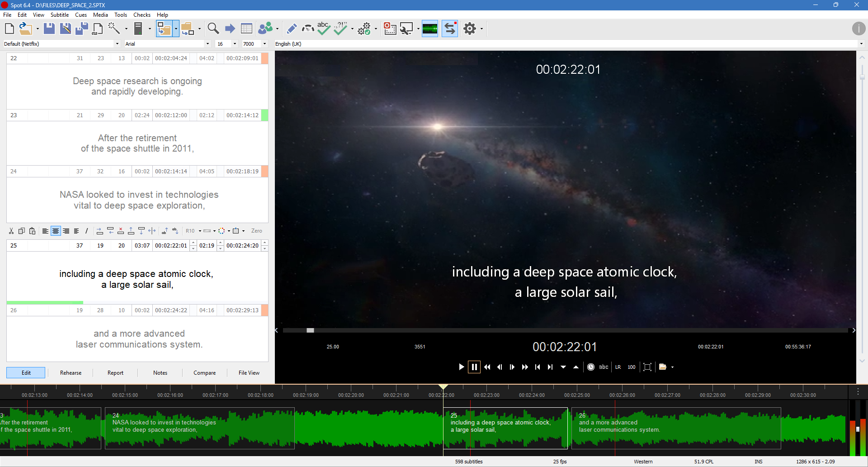Toggle subtitle display with abc player button
The width and height of the screenshot is (868, 467).
point(604,367)
